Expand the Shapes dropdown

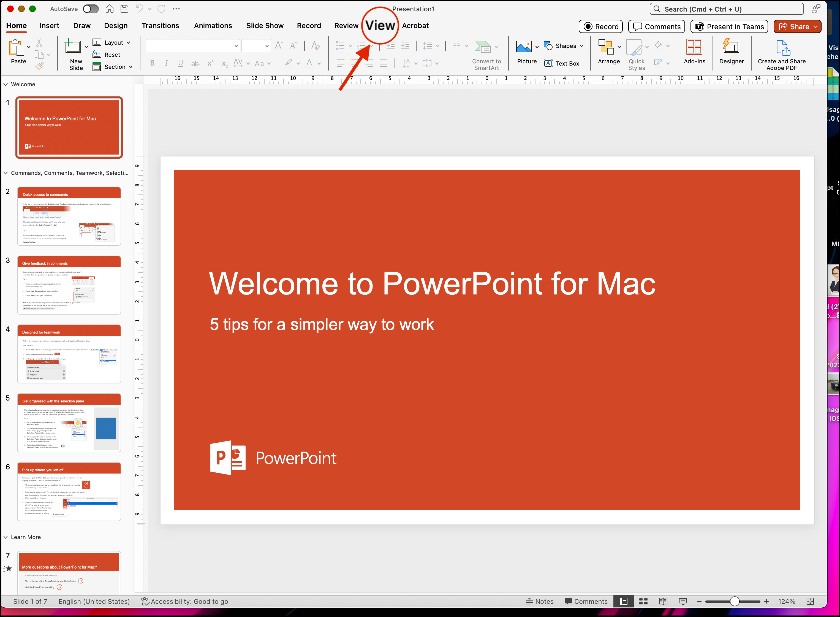tap(581, 46)
